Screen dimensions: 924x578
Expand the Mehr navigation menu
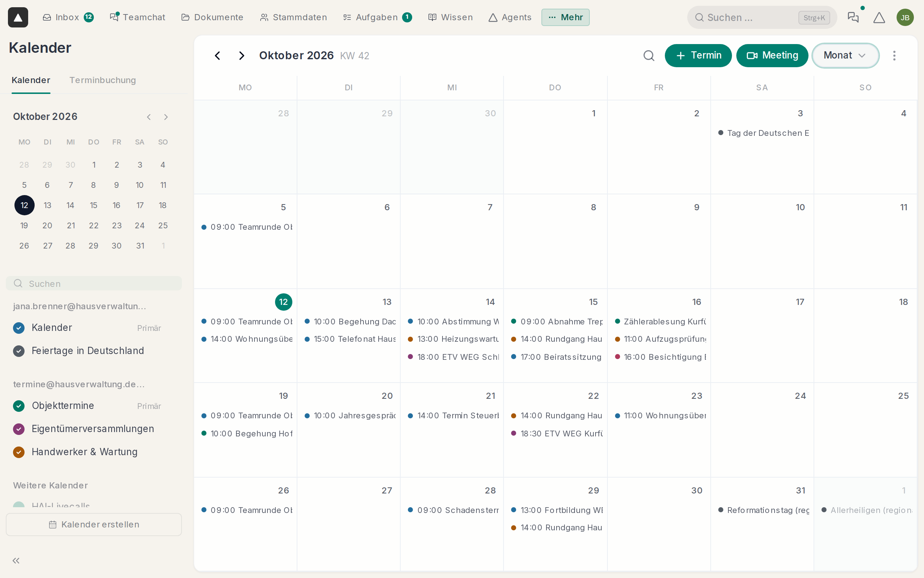pos(565,17)
